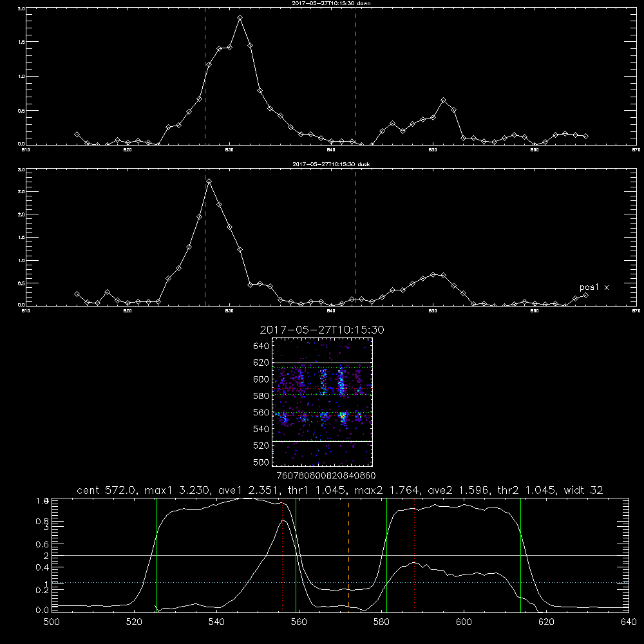644x644 pixels.
Task: Click the green vertical line near 525 in bottom plot
Action: coord(157,555)
